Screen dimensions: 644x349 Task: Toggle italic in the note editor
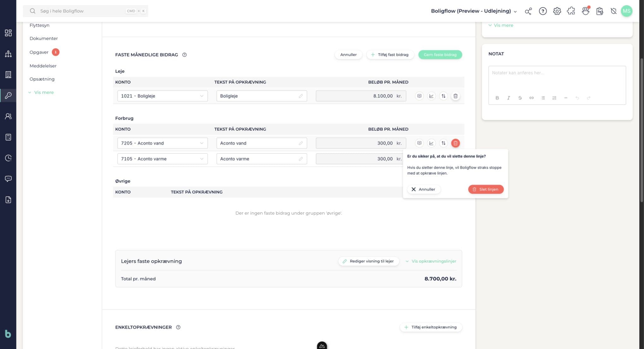508,98
